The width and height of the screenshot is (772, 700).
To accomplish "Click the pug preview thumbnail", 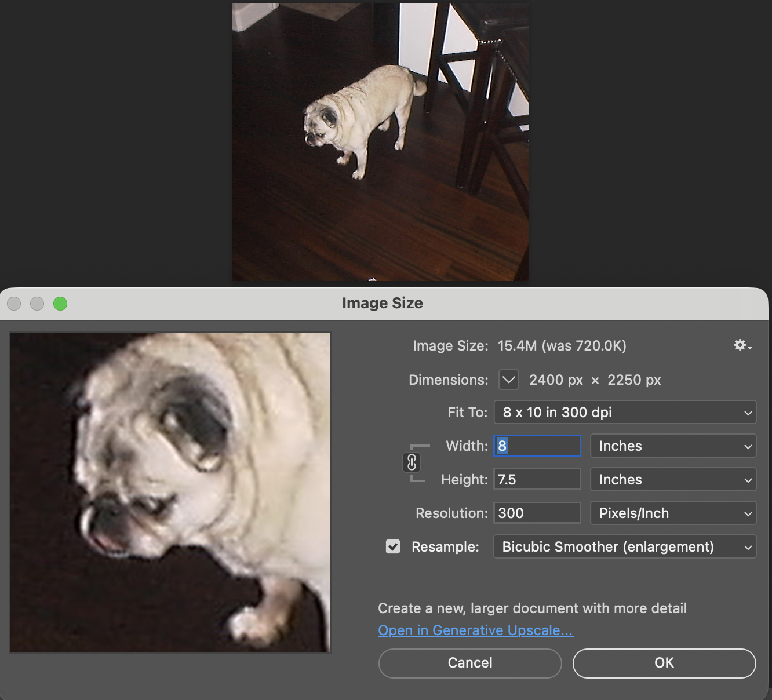I will click(170, 491).
